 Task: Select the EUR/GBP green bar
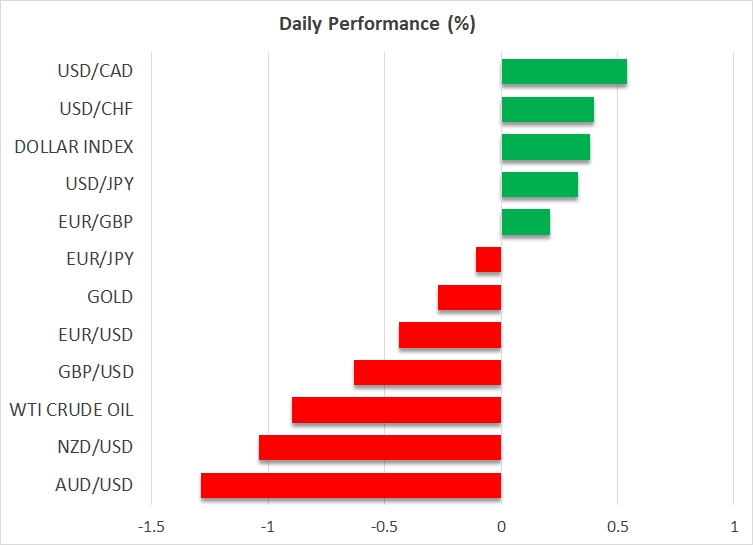tap(525, 222)
